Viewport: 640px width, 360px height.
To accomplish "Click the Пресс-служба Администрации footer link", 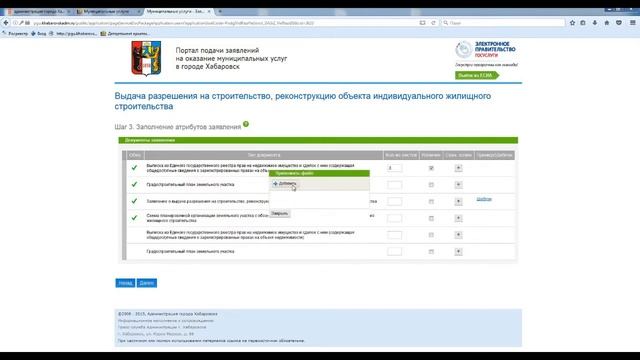I will (x=162, y=327).
